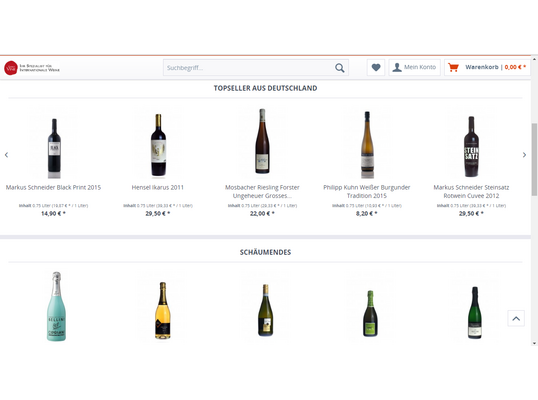538x400 pixels.
Task: Show previous Topseller products with left arrow
Action: [6, 155]
